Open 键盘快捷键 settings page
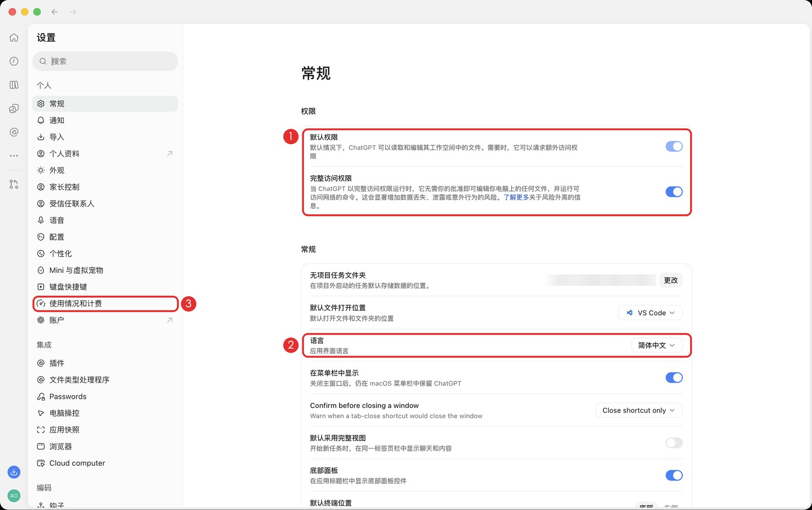The height and width of the screenshot is (510, 812). (106, 287)
